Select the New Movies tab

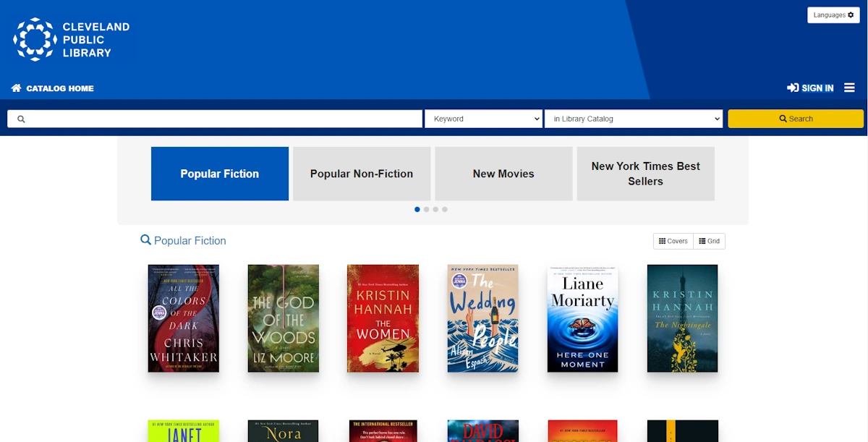(503, 174)
